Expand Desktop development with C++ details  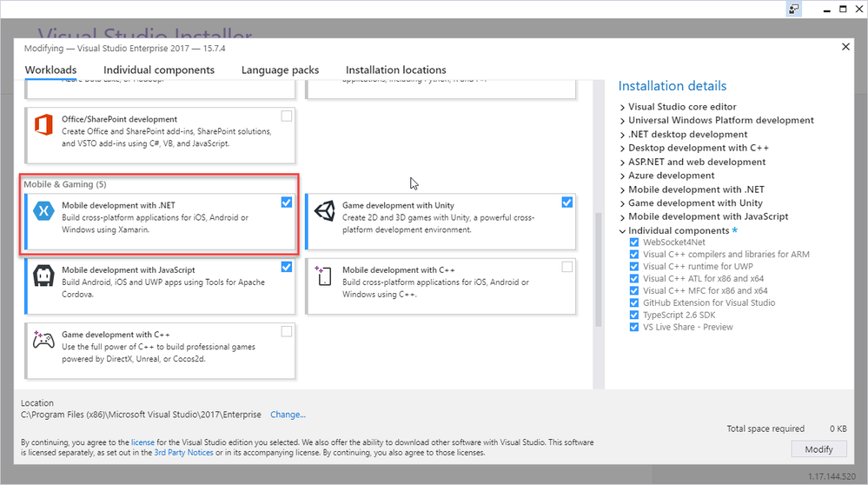[x=622, y=149]
